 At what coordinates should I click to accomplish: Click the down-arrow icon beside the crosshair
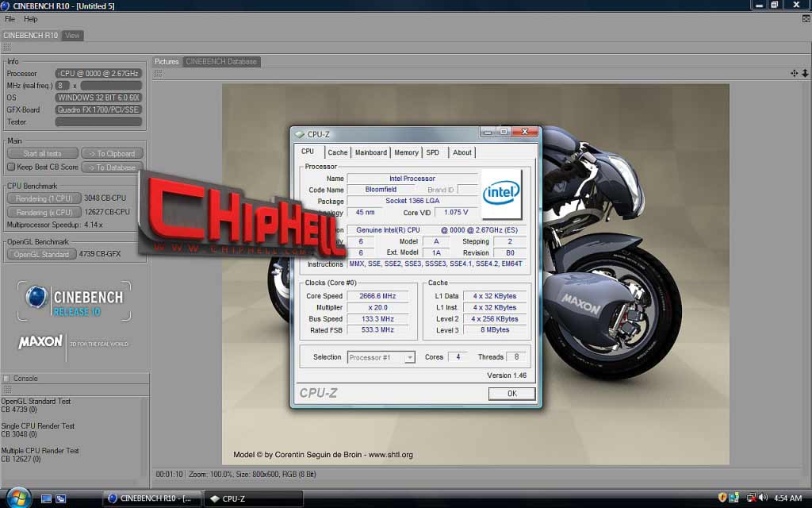[x=805, y=73]
